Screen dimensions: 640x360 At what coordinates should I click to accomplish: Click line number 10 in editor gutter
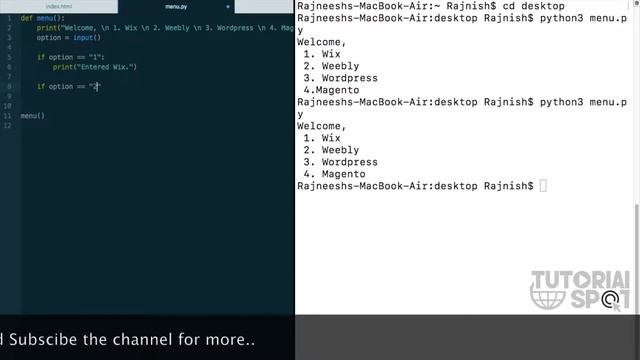[x=7, y=106]
